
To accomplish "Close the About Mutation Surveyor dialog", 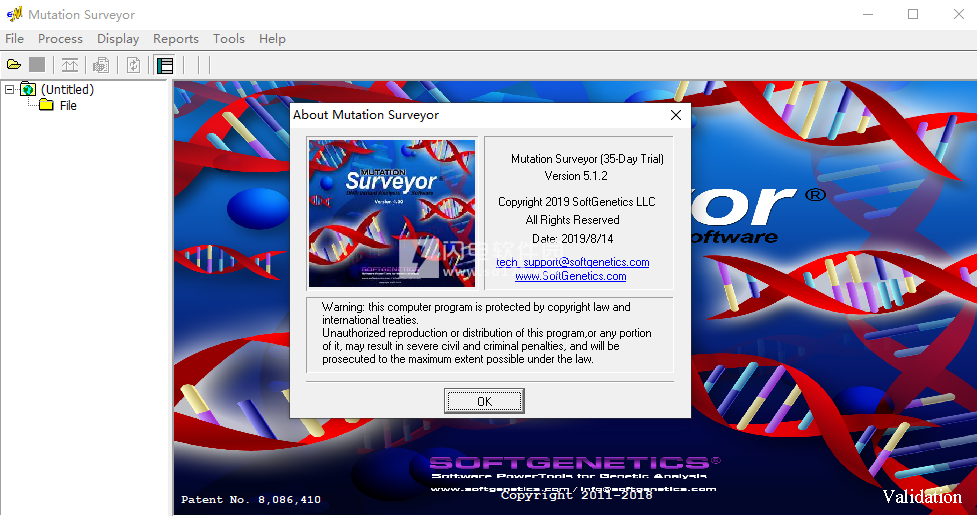I will (x=675, y=115).
